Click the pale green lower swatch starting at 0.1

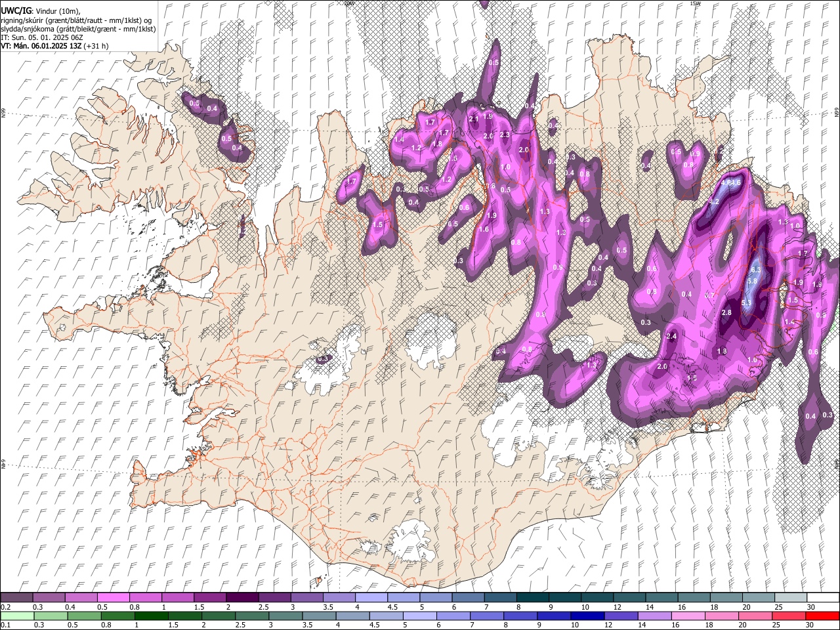(x=17, y=616)
